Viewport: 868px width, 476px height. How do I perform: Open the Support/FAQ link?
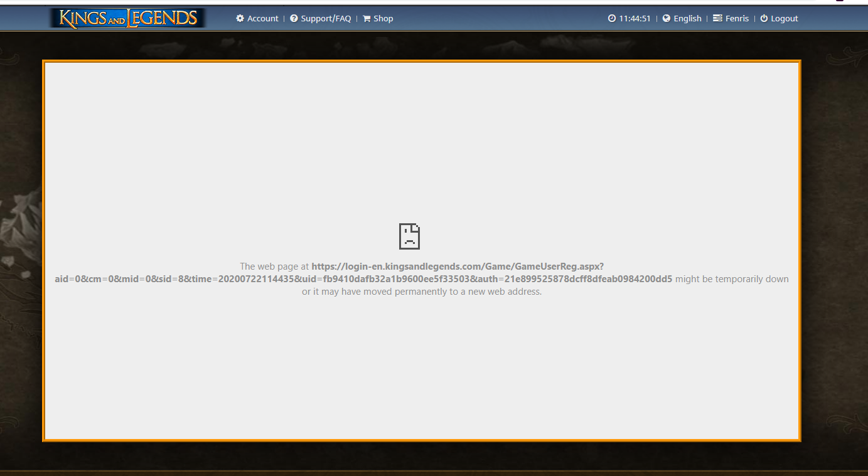pos(326,19)
